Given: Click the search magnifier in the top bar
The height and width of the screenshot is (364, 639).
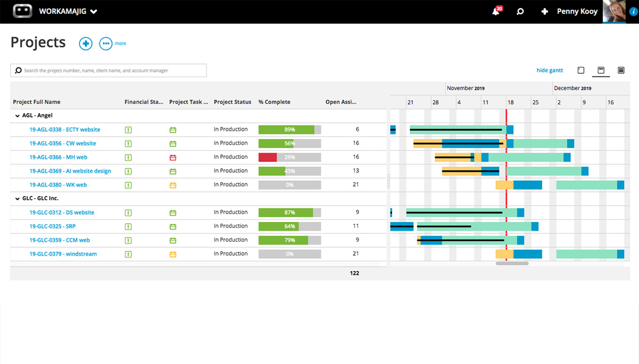Looking at the screenshot, I should [x=520, y=11].
